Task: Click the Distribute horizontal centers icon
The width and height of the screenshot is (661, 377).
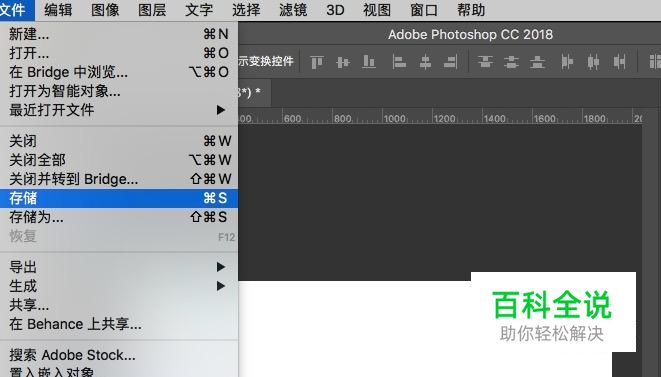Action: [x=594, y=62]
